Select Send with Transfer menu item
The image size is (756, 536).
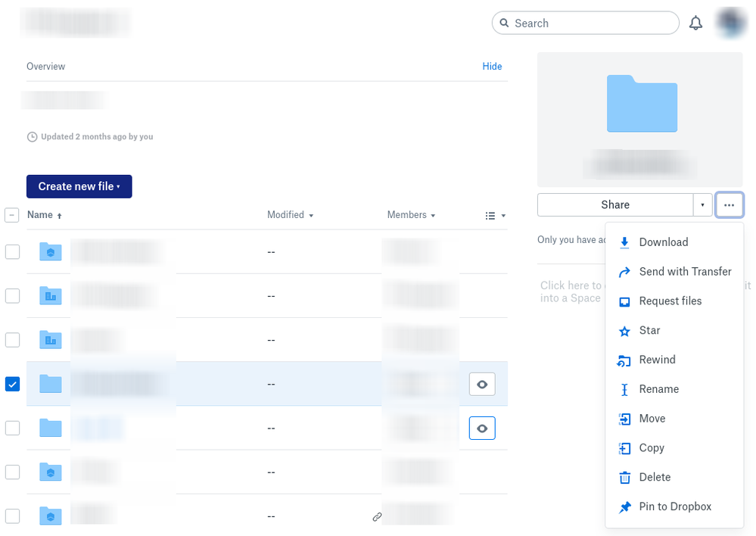(685, 272)
